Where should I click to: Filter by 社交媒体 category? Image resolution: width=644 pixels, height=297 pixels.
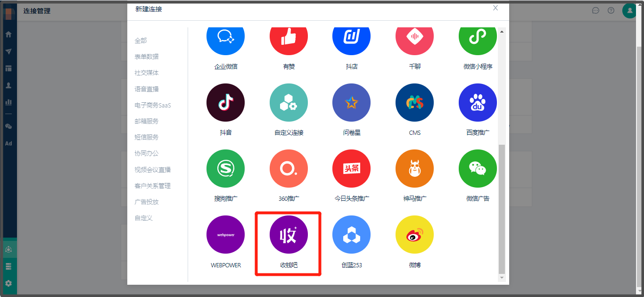[x=147, y=73]
